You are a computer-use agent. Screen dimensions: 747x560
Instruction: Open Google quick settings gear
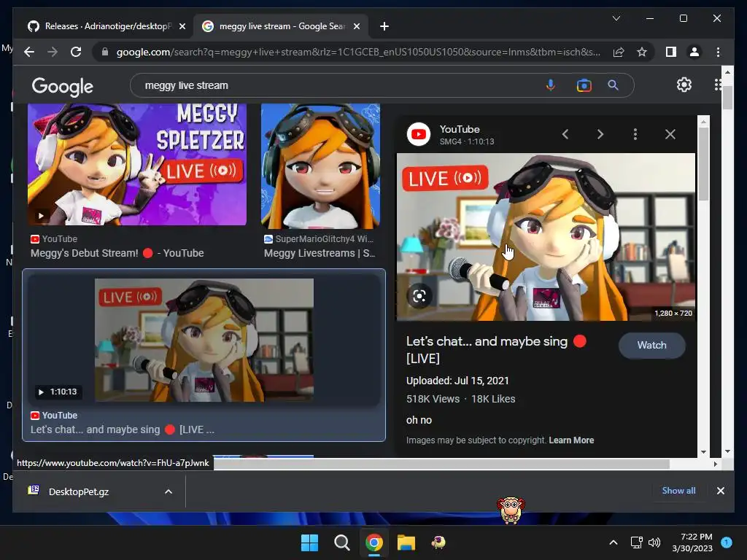click(684, 85)
